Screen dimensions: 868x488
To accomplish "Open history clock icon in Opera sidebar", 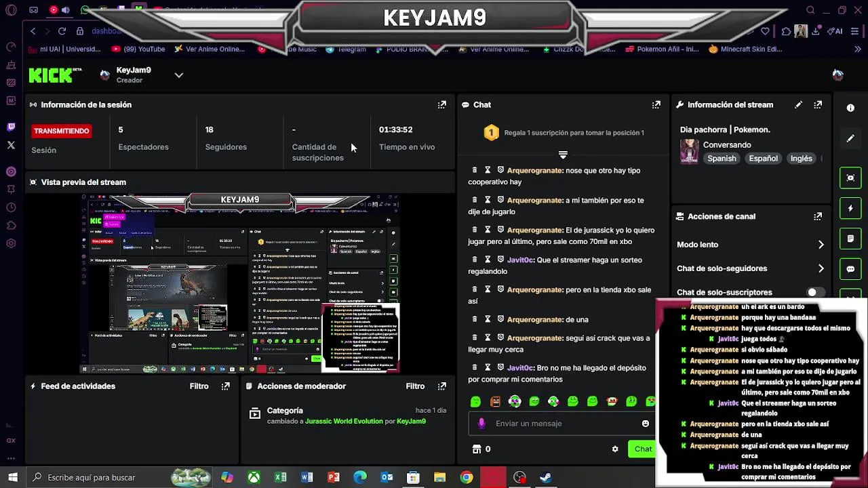I will click(11, 207).
